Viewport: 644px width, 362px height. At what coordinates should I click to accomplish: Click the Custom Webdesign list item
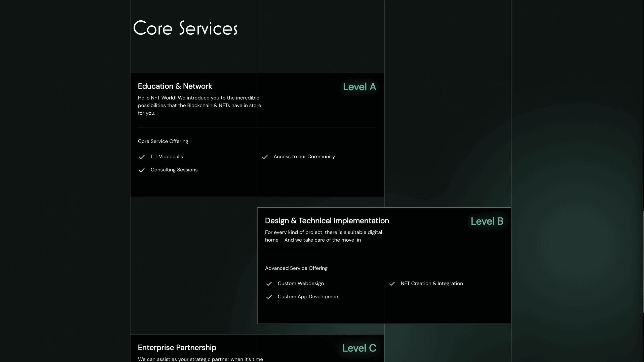tap(301, 284)
